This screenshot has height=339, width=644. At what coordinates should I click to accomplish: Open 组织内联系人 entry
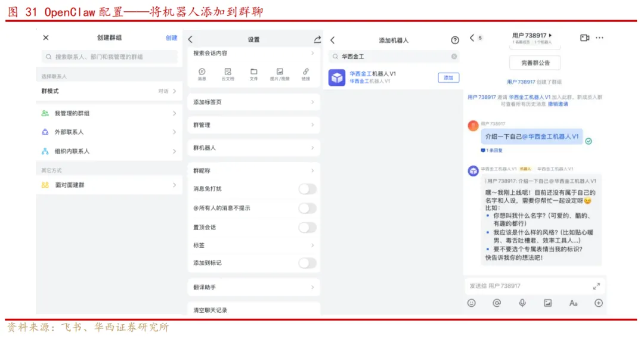pos(109,151)
